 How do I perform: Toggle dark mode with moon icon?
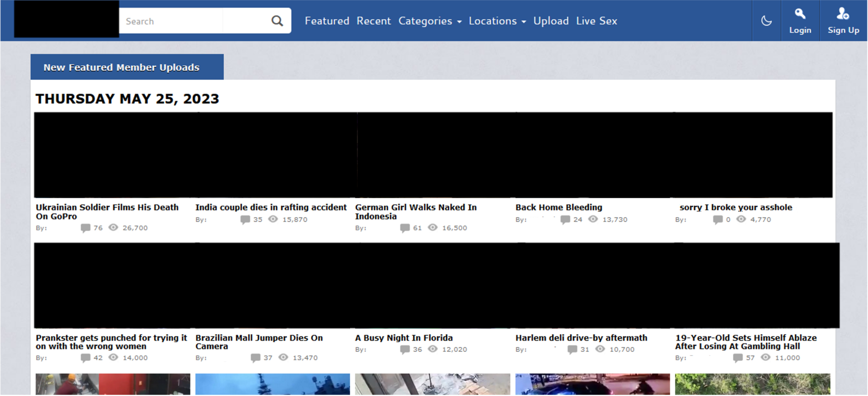[x=766, y=21]
